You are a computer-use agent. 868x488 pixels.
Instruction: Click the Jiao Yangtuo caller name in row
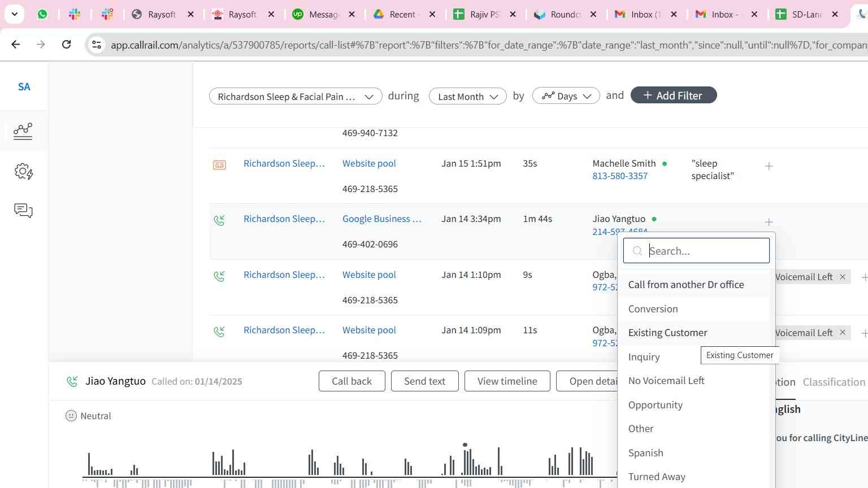619,219
